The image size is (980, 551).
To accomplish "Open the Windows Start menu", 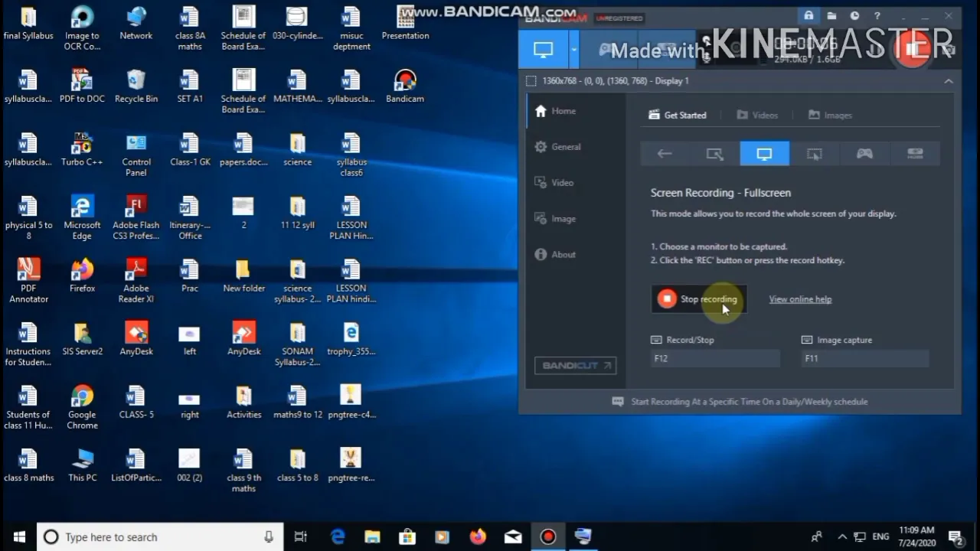I will tap(18, 536).
